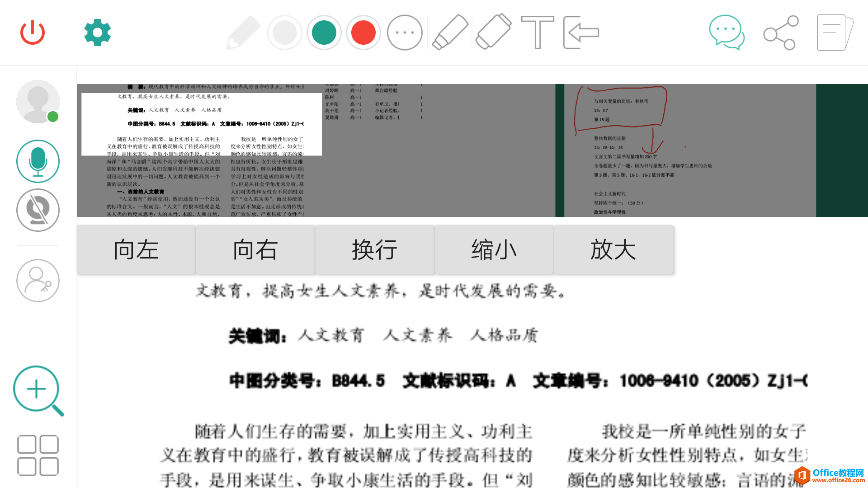Open the participant permissions key icon
Viewport: 868px width, 488px height.
coord(38,281)
